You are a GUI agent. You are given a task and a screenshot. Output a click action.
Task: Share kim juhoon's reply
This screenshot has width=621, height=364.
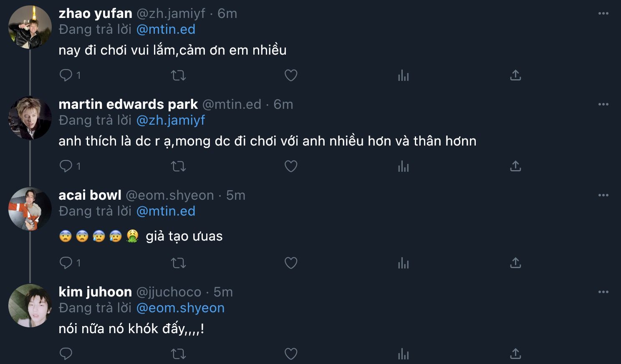[x=515, y=354]
